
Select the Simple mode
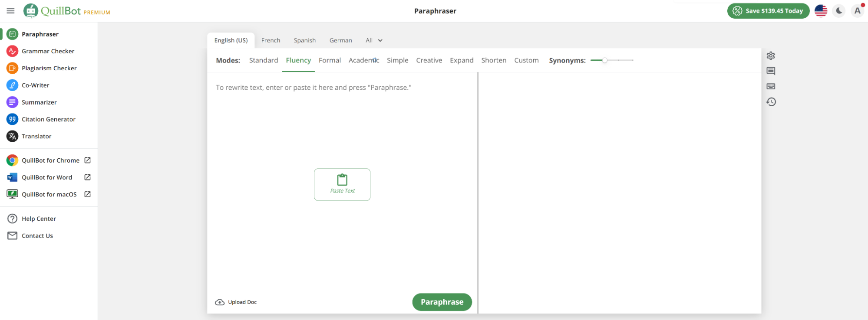point(397,60)
